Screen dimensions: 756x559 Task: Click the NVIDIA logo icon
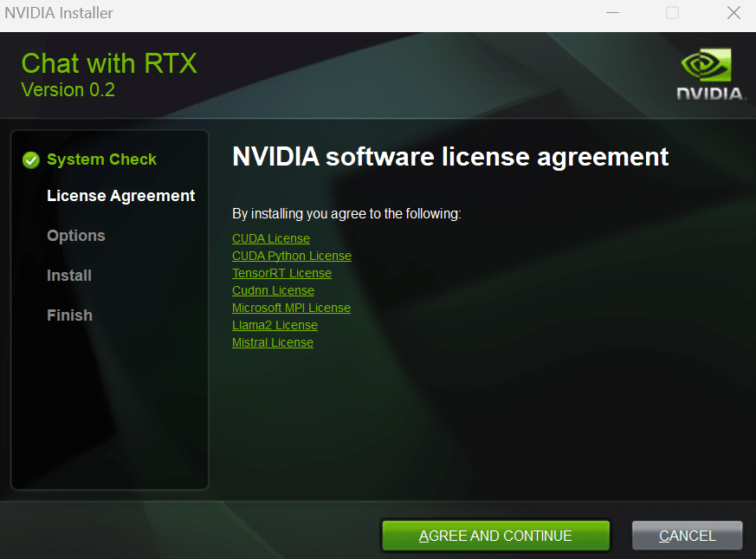pyautogui.click(x=709, y=74)
